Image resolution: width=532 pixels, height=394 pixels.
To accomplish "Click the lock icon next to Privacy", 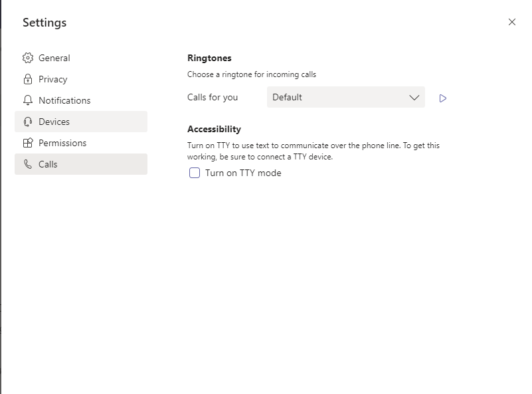I will click(27, 79).
